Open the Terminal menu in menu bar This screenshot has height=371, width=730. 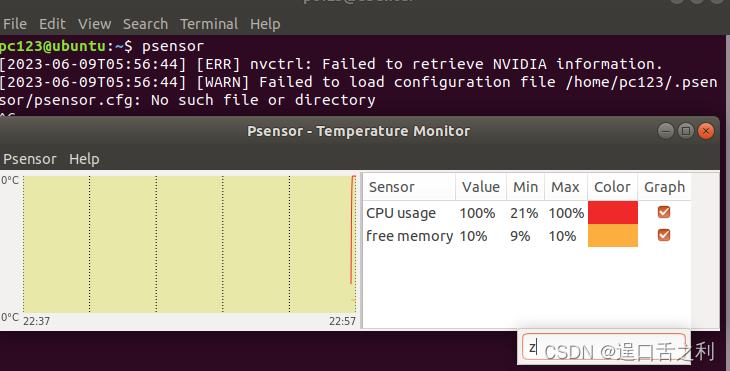pos(209,24)
